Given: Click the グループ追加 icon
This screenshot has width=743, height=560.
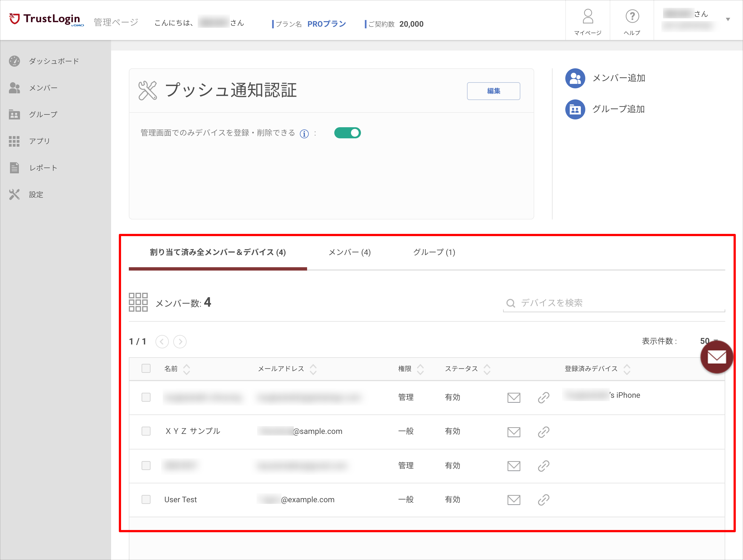Looking at the screenshot, I should [x=575, y=109].
